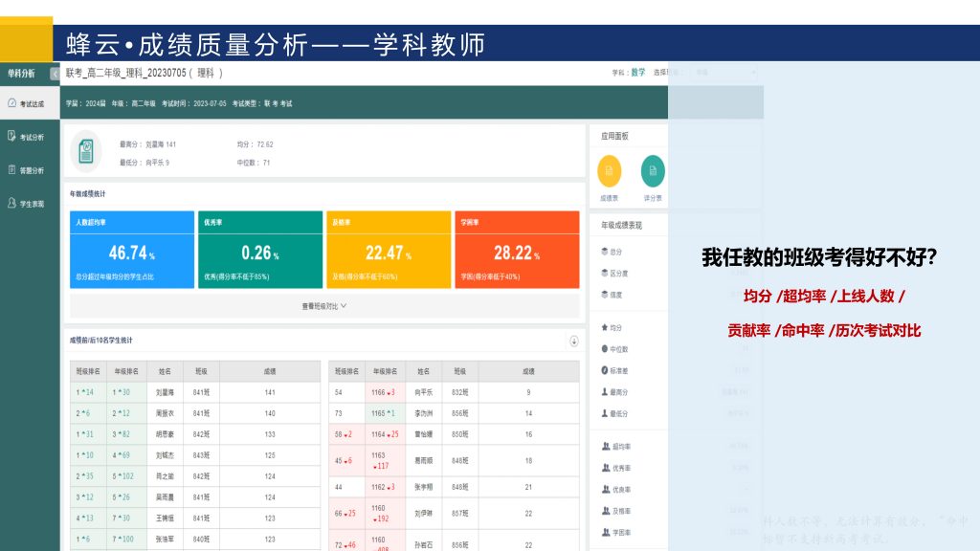
Task: Click the orange 学困率 card
Action: click(517, 250)
